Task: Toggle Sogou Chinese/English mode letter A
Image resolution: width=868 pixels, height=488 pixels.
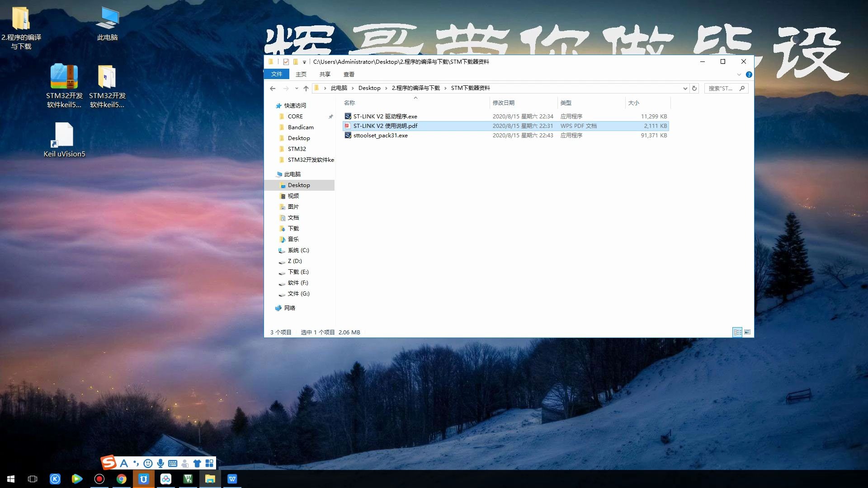Action: [x=124, y=463]
